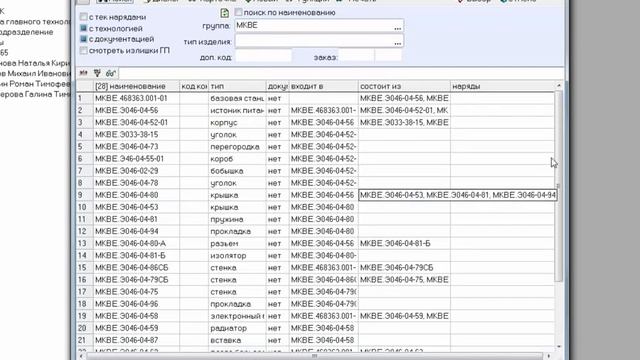
Task: Click into the 'доп. код' input field
Action: coord(263,56)
